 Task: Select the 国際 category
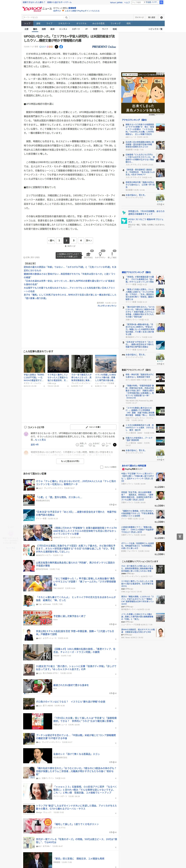[x=44, y=29]
